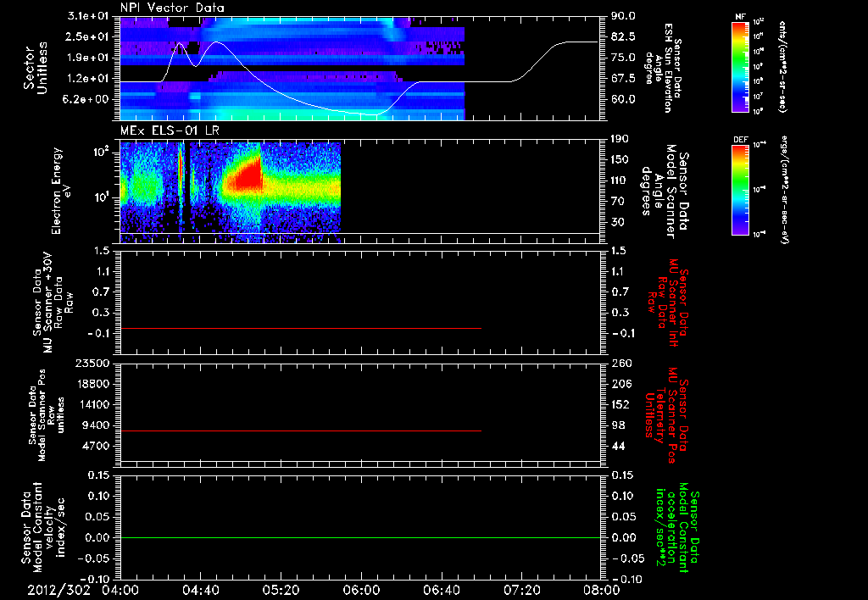Click the red "MU Scanner Inh Raw Data" label
The width and height of the screenshot is (868, 600).
pyautogui.click(x=666, y=303)
